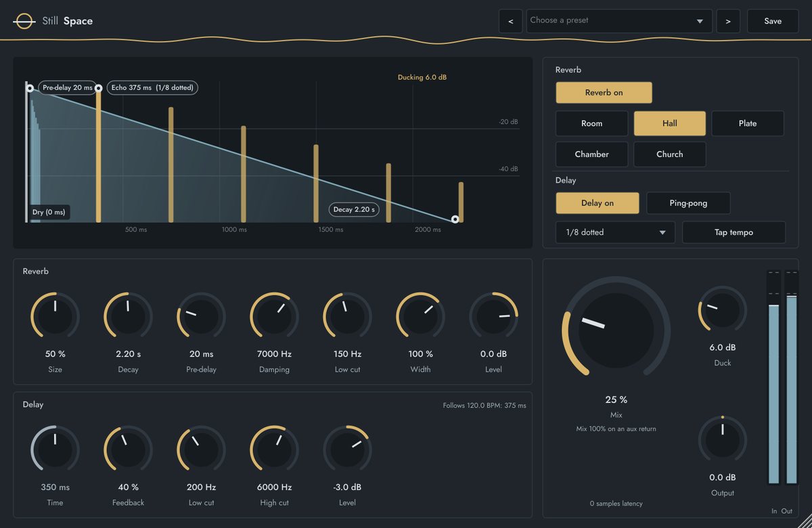Click the Tap tempo button

point(734,232)
